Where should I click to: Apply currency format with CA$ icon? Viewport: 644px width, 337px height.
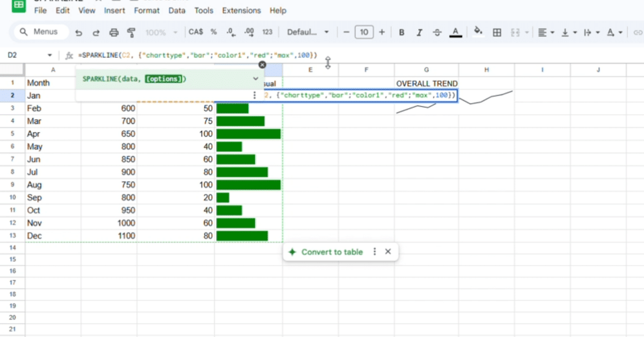195,32
